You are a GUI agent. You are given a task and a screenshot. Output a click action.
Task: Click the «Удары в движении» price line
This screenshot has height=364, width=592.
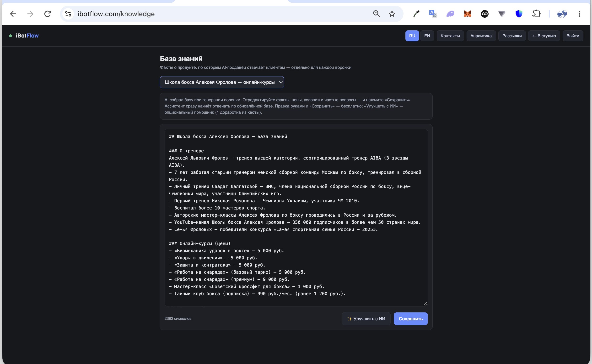pos(213,258)
